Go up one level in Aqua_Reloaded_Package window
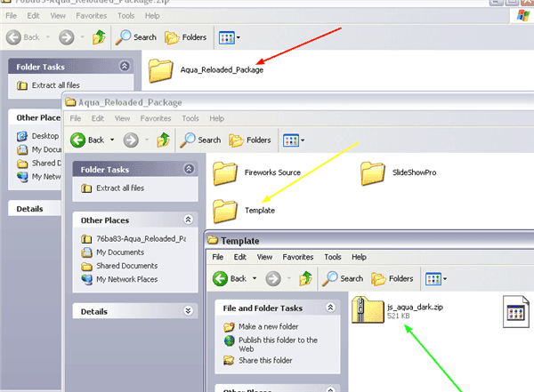The height and width of the screenshot is (392, 534). [x=163, y=140]
